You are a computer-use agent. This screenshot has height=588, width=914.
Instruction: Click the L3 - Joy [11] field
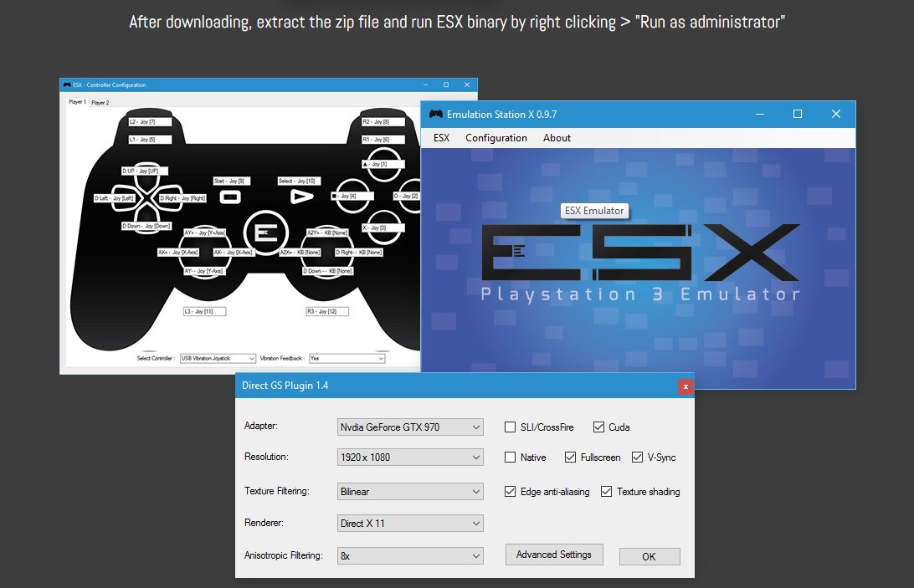(x=204, y=312)
